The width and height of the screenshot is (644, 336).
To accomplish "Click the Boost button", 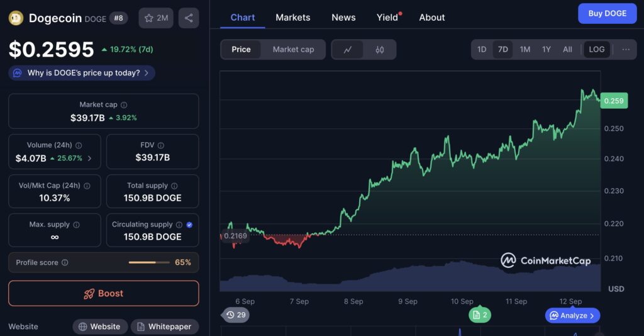I will [x=104, y=293].
